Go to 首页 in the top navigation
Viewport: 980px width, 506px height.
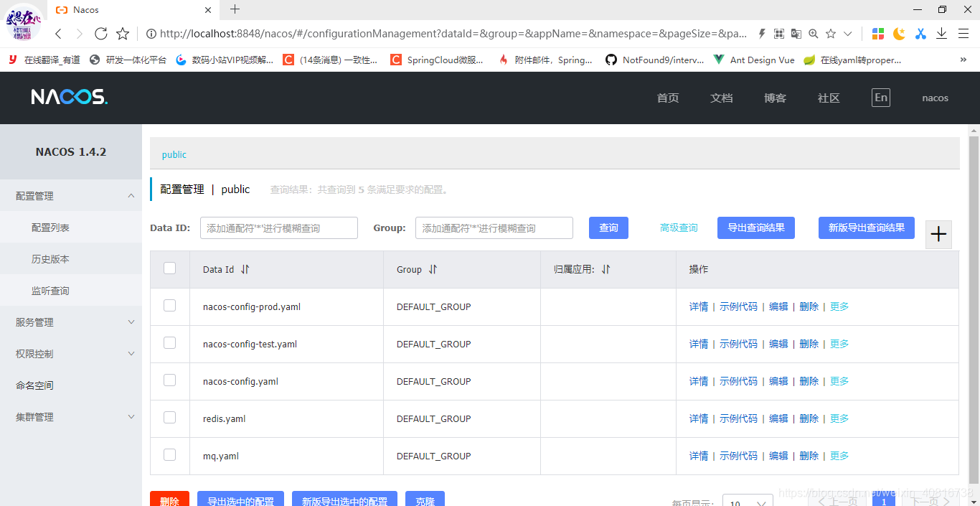(x=668, y=98)
